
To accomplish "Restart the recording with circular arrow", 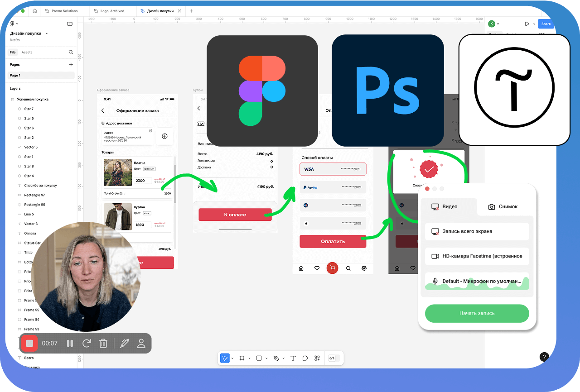I will tap(87, 343).
